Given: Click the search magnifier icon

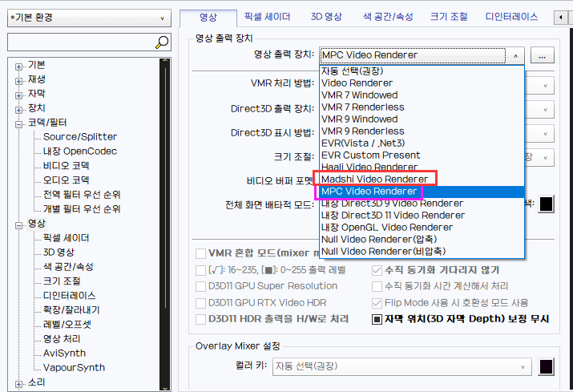Looking at the screenshot, I should pyautogui.click(x=162, y=42).
